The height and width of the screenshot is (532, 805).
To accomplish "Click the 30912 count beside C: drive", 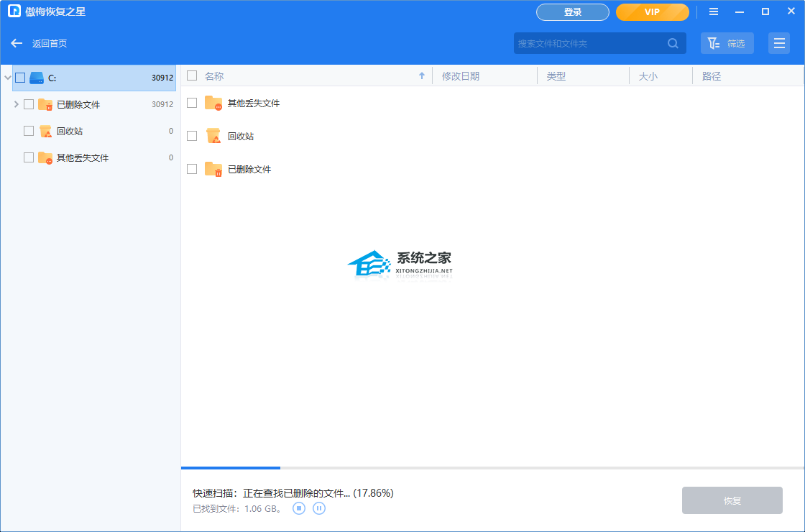I will tap(162, 78).
